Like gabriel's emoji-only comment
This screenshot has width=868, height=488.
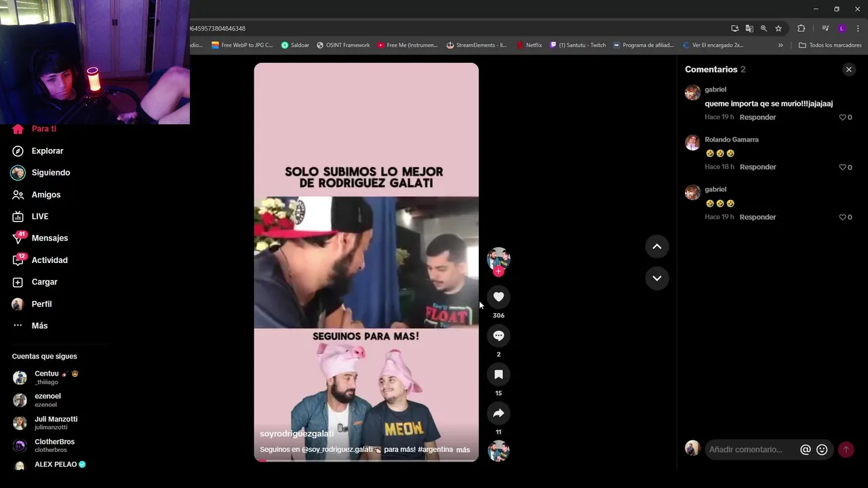point(843,218)
